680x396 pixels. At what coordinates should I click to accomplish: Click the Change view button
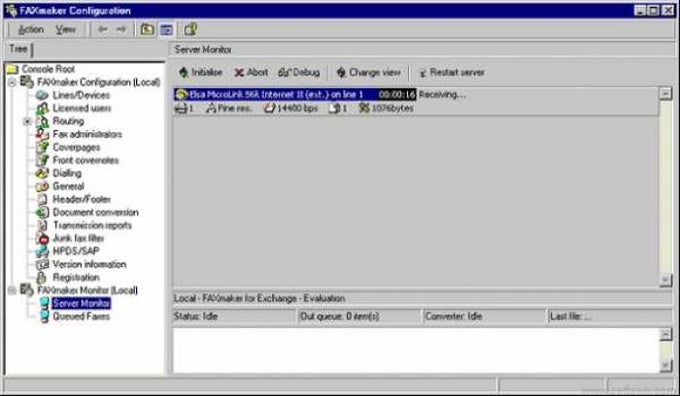[x=368, y=72]
